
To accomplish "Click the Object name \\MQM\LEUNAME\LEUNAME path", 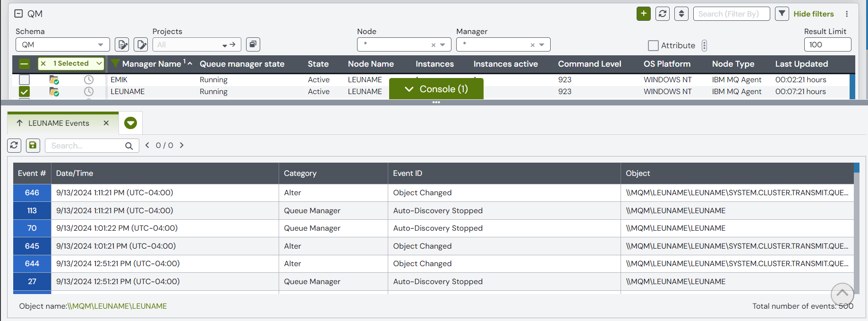I will click(117, 306).
